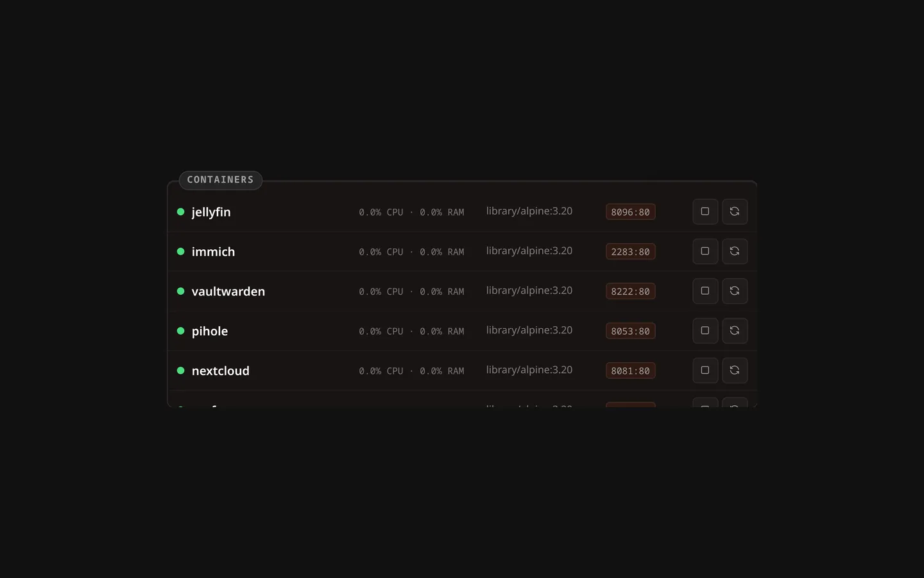This screenshot has height=578, width=924.
Task: Stop the pihole container
Action: point(705,331)
